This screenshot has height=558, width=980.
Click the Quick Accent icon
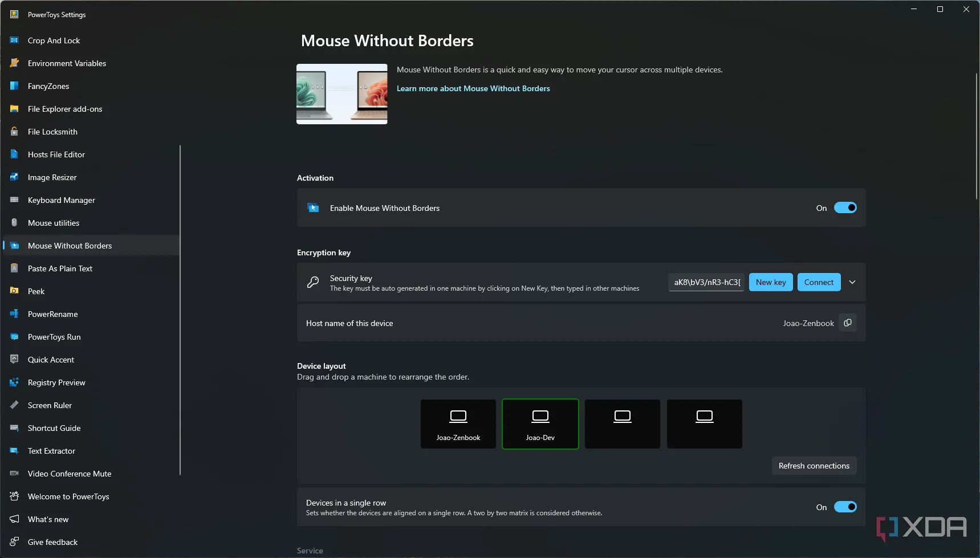[14, 360]
